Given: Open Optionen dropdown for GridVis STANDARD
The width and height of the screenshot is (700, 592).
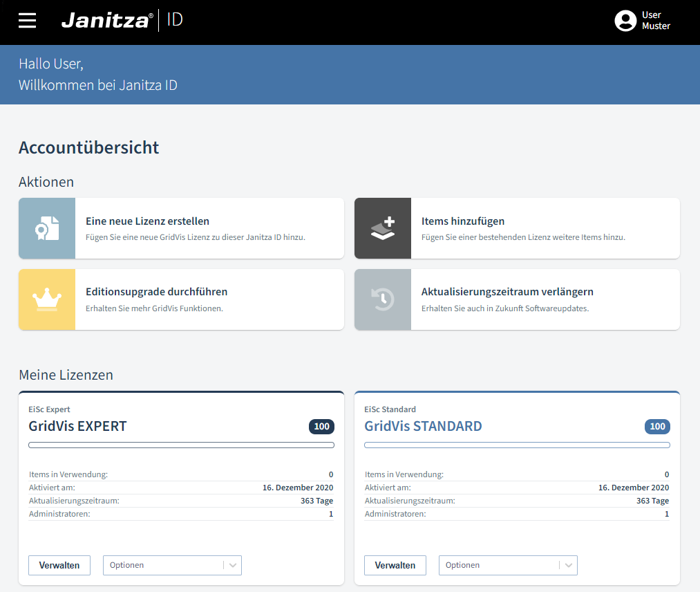Looking at the screenshot, I should coord(508,565).
